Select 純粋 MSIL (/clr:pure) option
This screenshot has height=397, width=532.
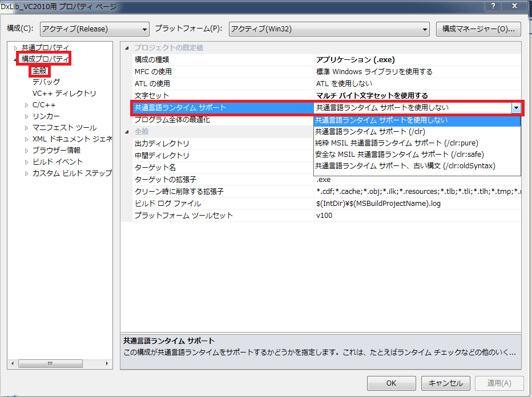(x=396, y=143)
